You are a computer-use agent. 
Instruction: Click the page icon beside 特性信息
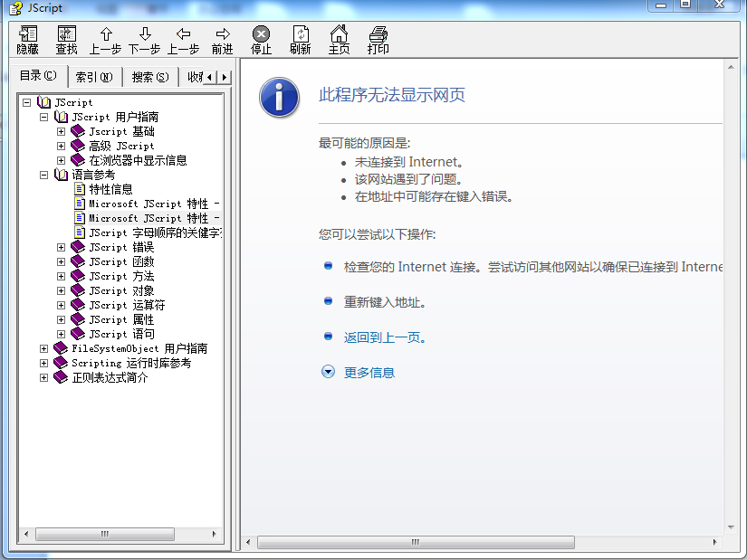tap(80, 189)
